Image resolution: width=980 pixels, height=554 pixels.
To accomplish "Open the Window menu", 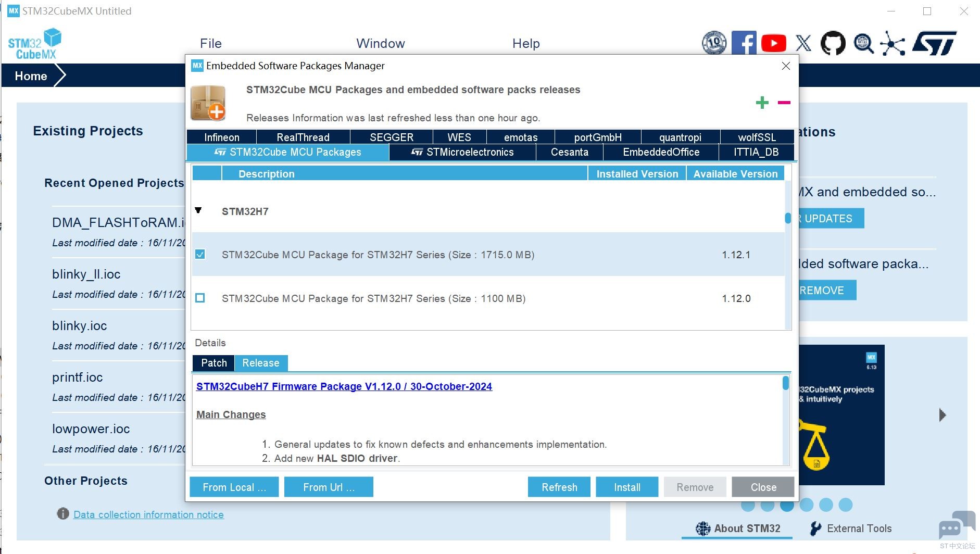I will point(381,43).
